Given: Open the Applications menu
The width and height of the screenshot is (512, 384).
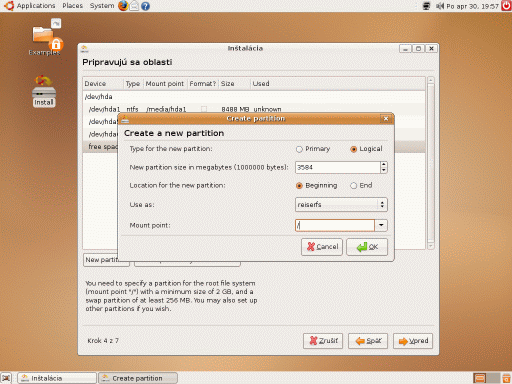Looking at the screenshot, I should pyautogui.click(x=36, y=6).
